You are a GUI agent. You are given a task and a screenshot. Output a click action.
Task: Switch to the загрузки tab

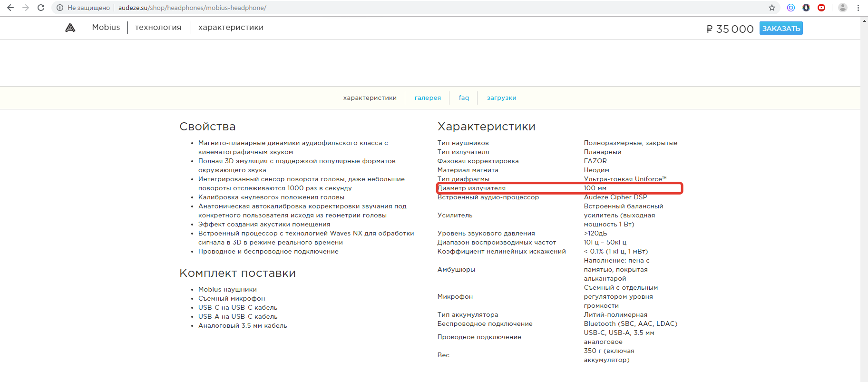click(x=501, y=98)
